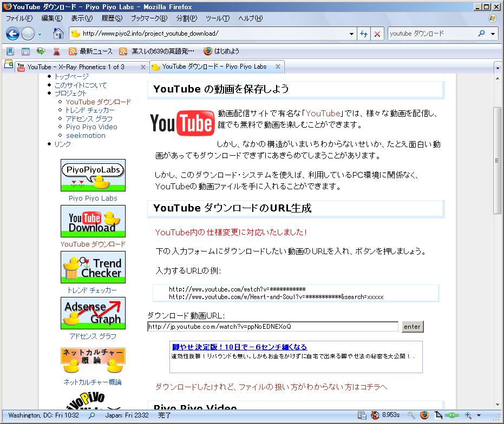Click the YouTube Download duck banner
This screenshot has height=424, width=504.
coord(93,221)
